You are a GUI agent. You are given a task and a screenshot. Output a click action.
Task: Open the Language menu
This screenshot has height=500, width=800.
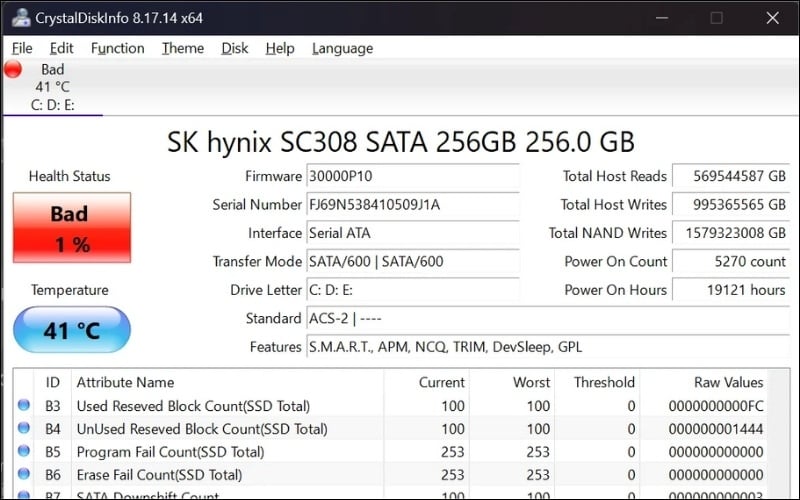click(342, 48)
